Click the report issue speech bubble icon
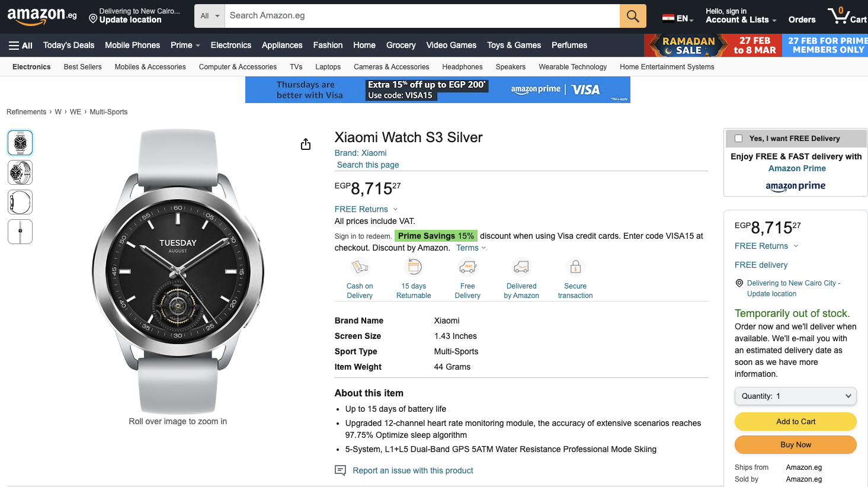868x487 pixels. point(340,470)
